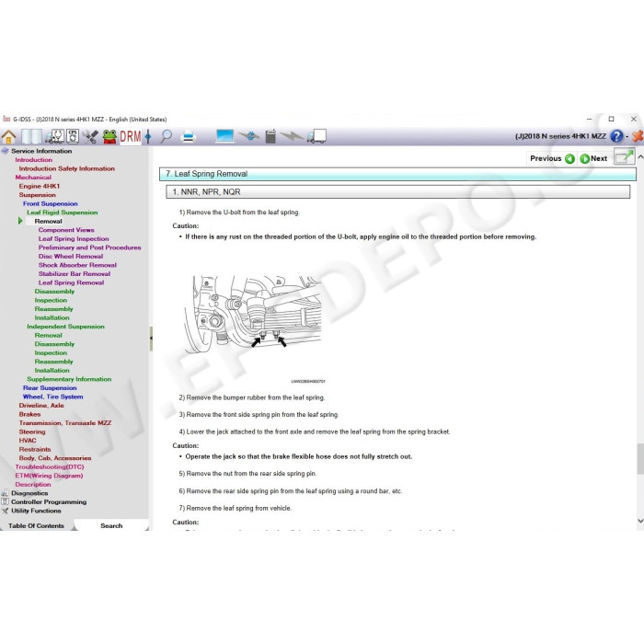
Task: Open the Home icon in toolbar
Action: coord(8,136)
